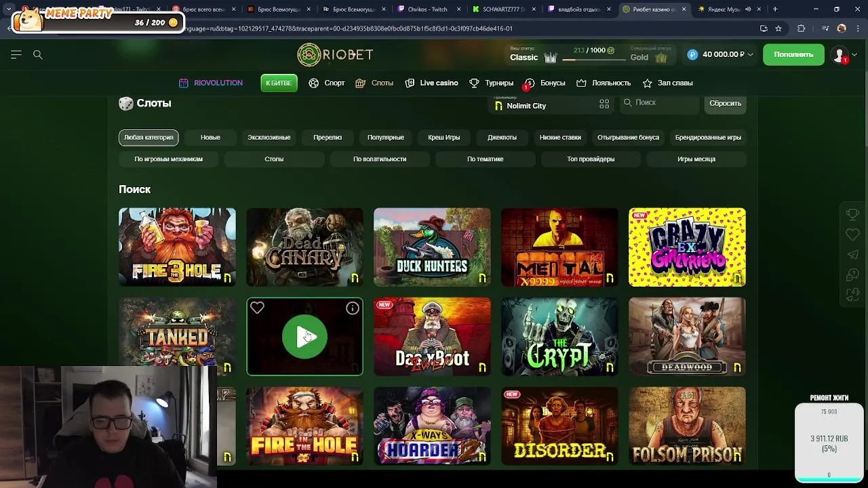Open the Crazy Ex Girlfriend game
Screen dimensions: 868x488
pos(687,247)
